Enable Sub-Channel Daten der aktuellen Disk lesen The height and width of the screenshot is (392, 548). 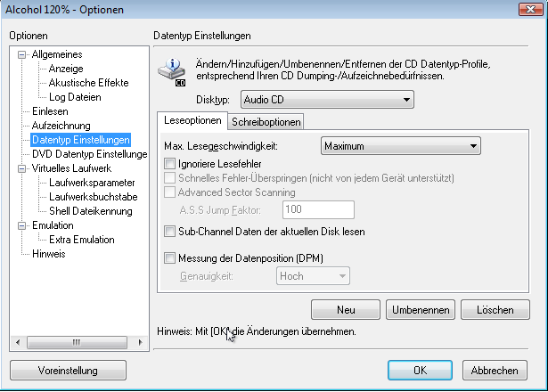tap(170, 232)
